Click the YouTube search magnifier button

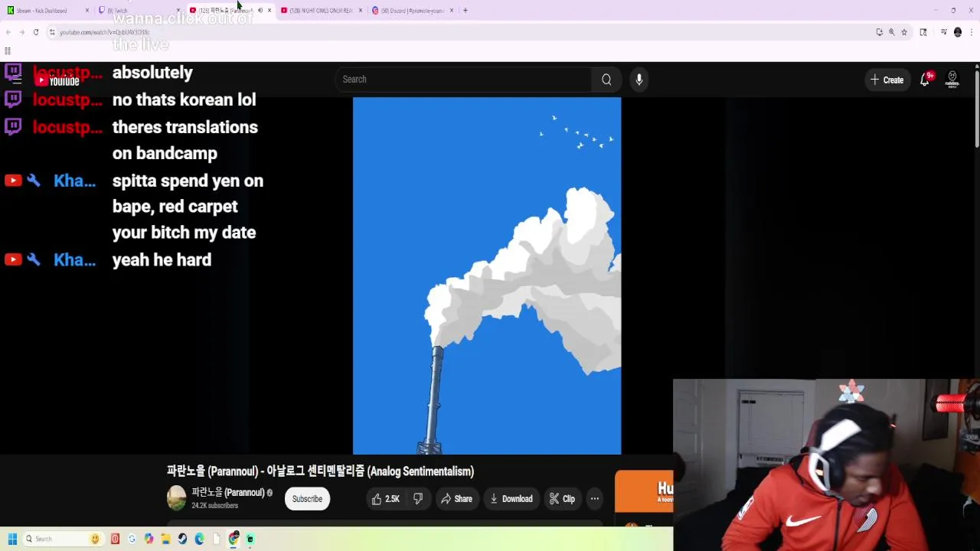click(606, 80)
